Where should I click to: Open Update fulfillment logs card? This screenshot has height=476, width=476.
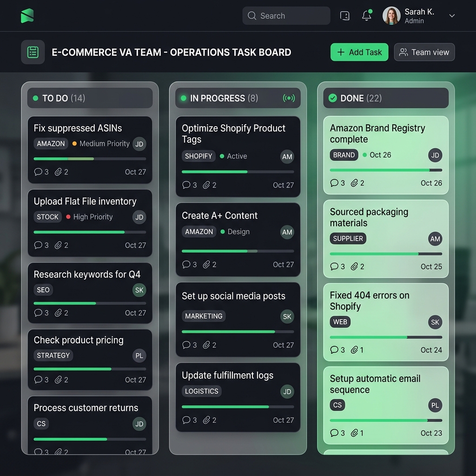point(238,397)
